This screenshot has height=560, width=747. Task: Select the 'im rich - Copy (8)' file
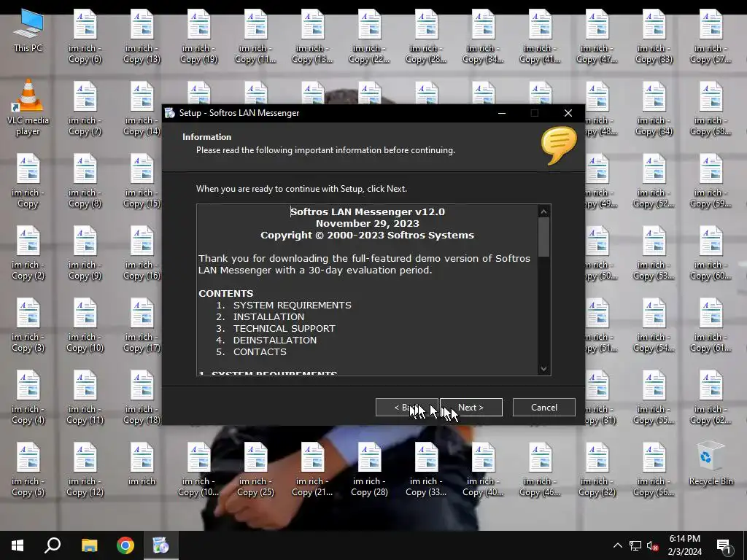(85, 182)
